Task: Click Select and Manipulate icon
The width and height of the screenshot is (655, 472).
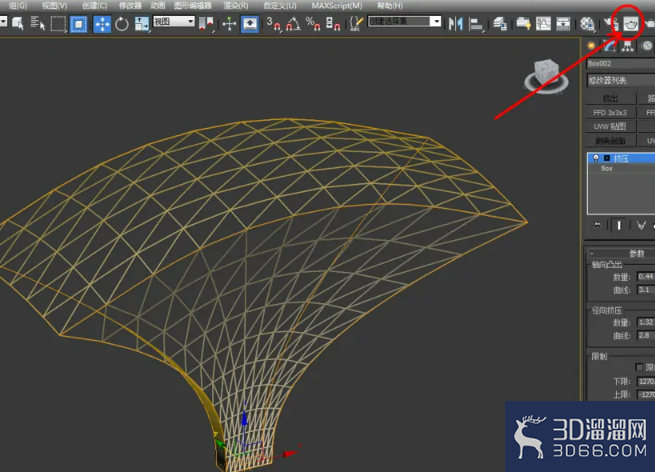Action: pyautogui.click(x=229, y=24)
